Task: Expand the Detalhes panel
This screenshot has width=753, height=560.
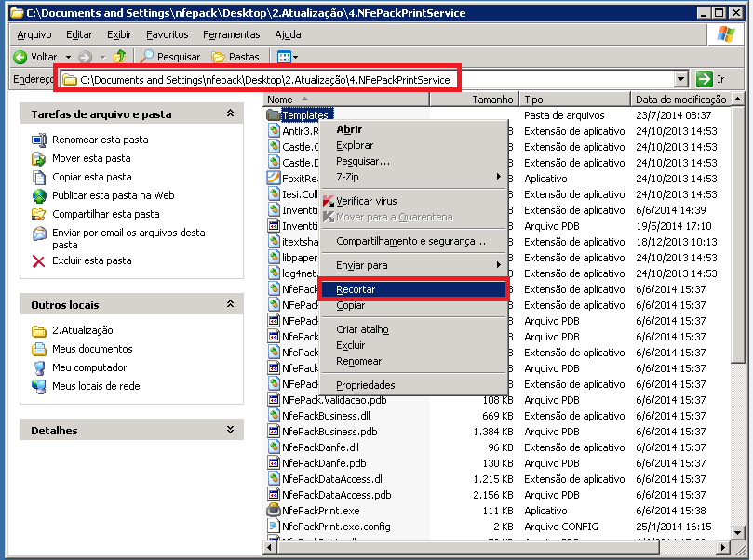Action: click(230, 430)
